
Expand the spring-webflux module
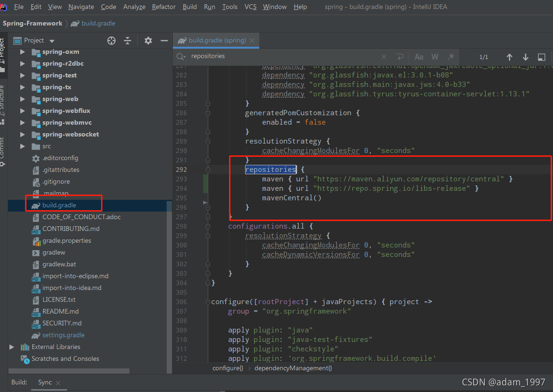[x=23, y=111]
